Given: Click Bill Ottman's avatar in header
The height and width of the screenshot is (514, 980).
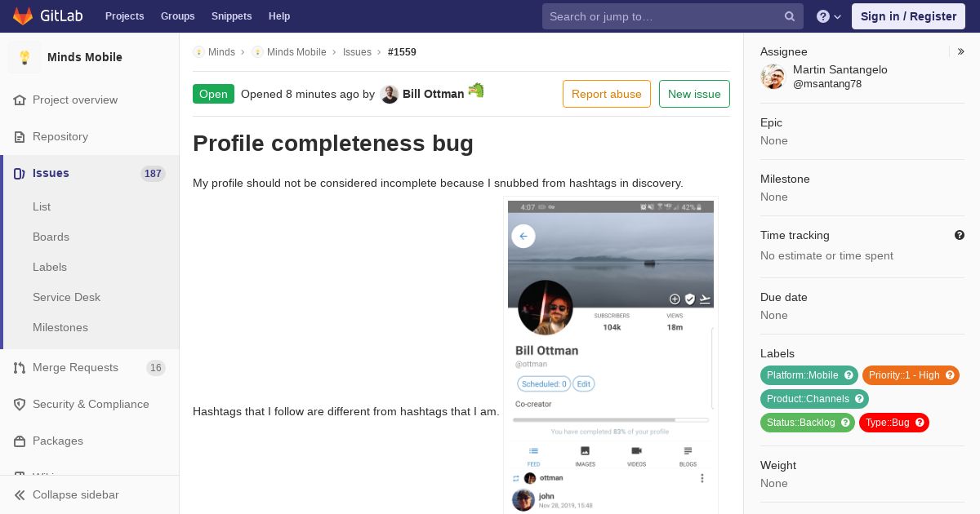Looking at the screenshot, I should (x=390, y=94).
